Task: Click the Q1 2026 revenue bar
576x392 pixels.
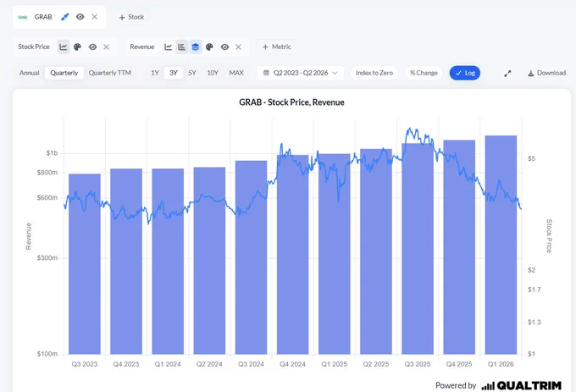Action: [x=501, y=245]
